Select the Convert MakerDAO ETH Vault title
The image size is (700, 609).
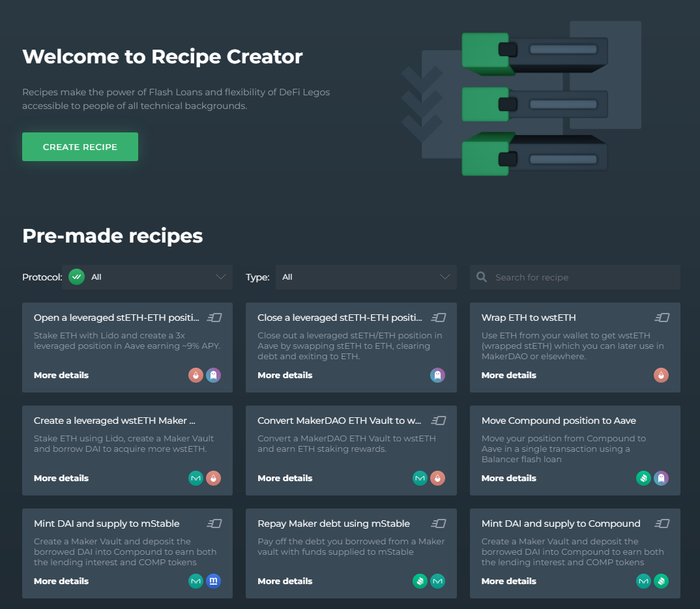339,421
